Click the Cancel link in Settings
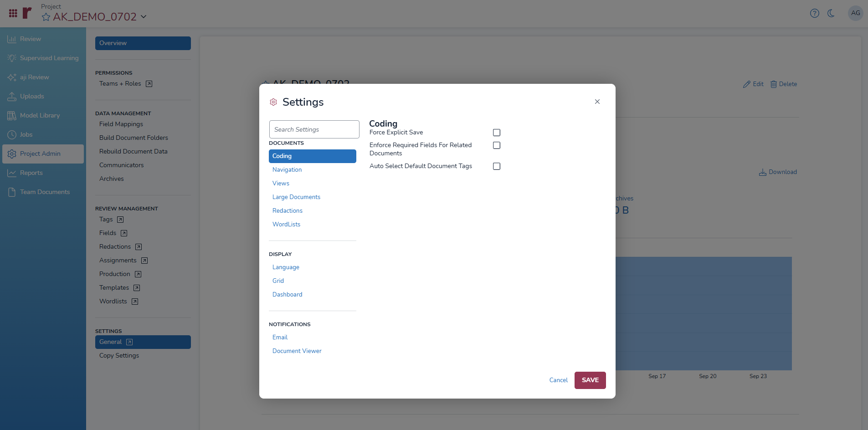This screenshot has height=430, width=868. tap(558, 380)
